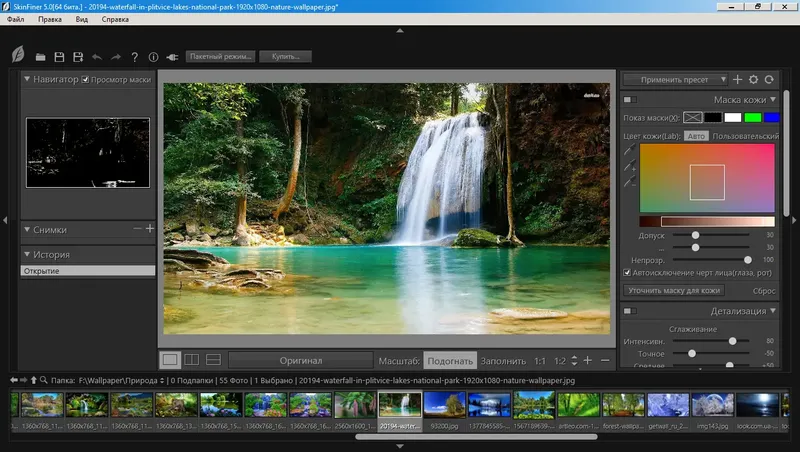800x452 pixels.
Task: Open the Применить пресет dropdown
Action: coord(675,80)
